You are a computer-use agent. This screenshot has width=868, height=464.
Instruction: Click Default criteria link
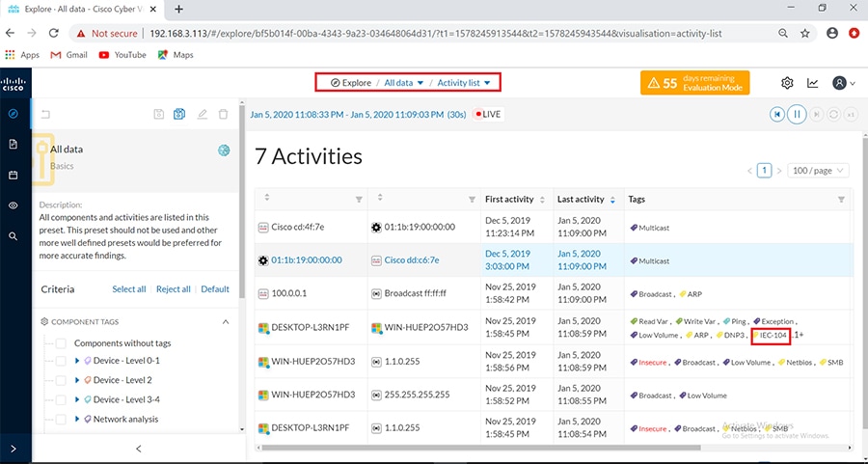point(215,289)
